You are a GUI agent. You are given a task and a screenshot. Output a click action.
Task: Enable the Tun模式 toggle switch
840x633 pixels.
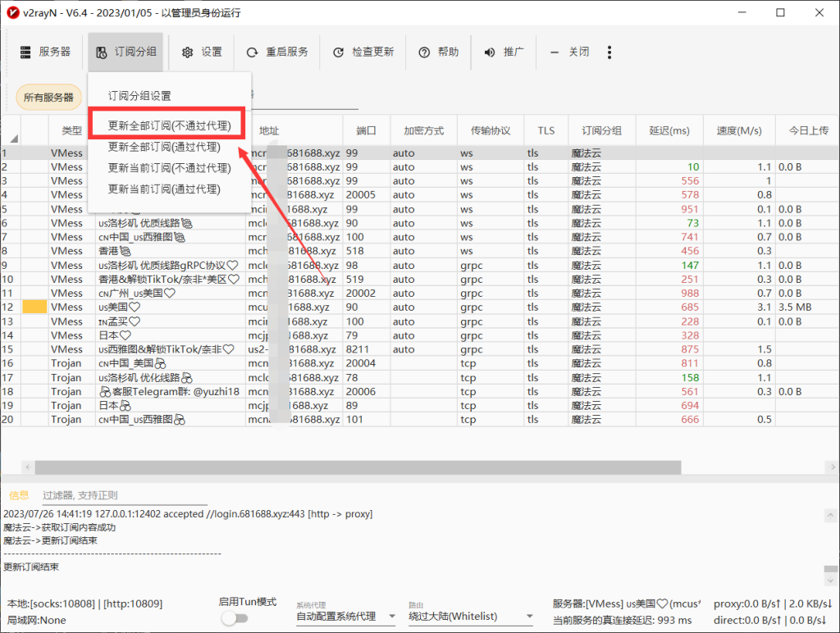point(235,618)
